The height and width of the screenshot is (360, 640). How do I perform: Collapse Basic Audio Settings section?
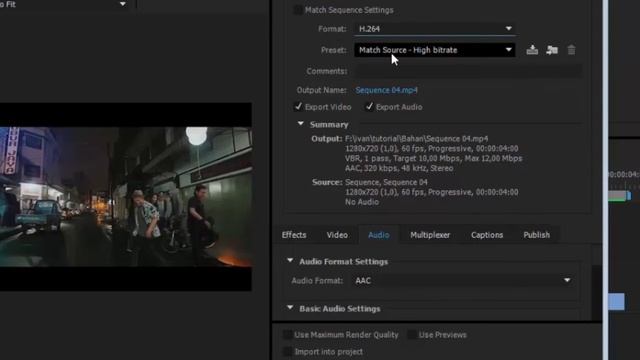[x=290, y=307]
